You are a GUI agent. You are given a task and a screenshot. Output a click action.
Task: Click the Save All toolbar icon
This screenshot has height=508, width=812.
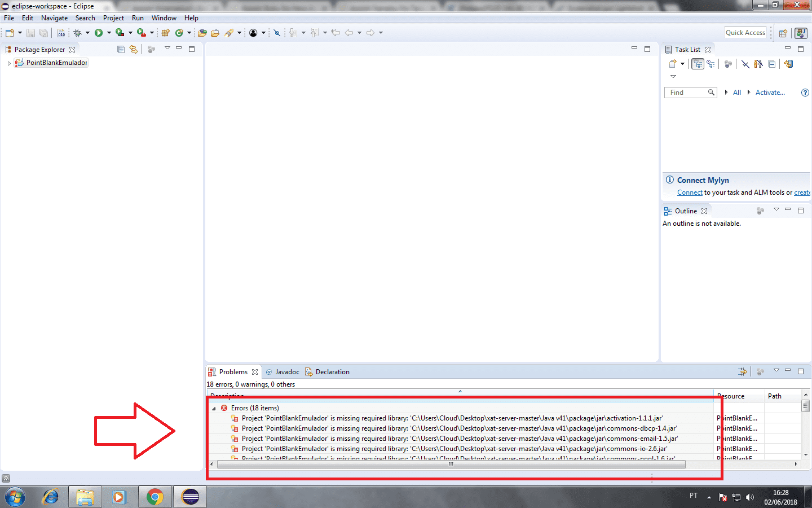pyautogui.click(x=43, y=33)
